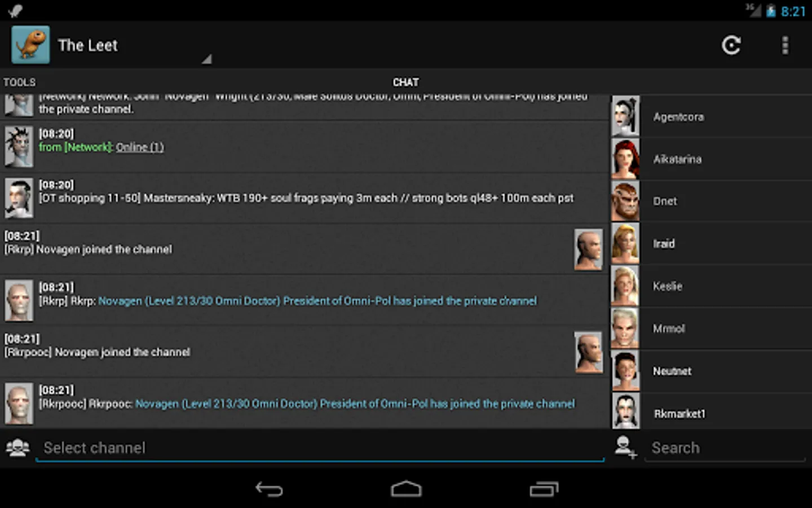Tap Iraid's blonde avatar
The height and width of the screenshot is (508, 812).
pyautogui.click(x=625, y=243)
